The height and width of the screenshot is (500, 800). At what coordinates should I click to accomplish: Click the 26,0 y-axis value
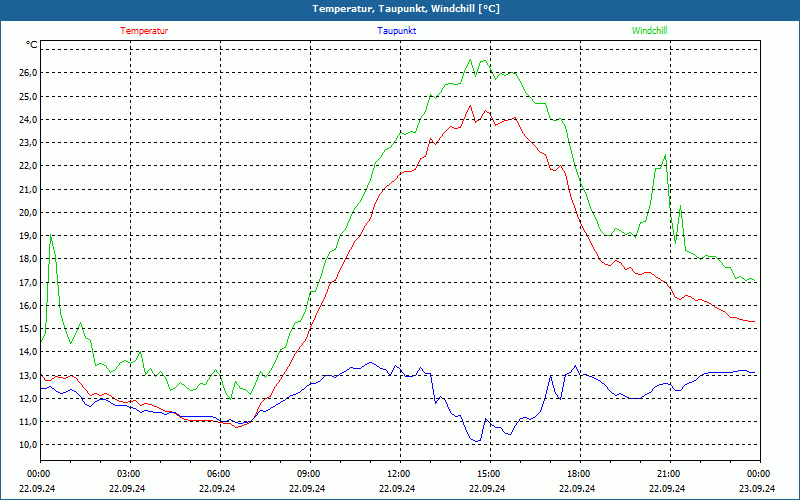tap(29, 73)
